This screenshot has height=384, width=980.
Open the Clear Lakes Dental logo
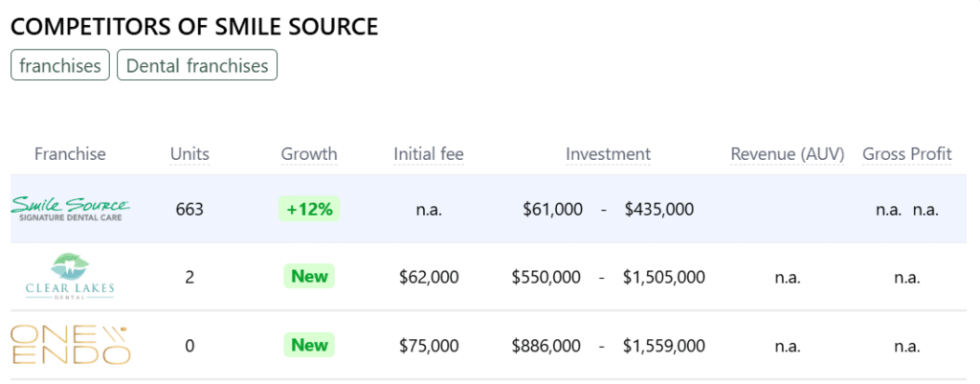pyautogui.click(x=70, y=277)
